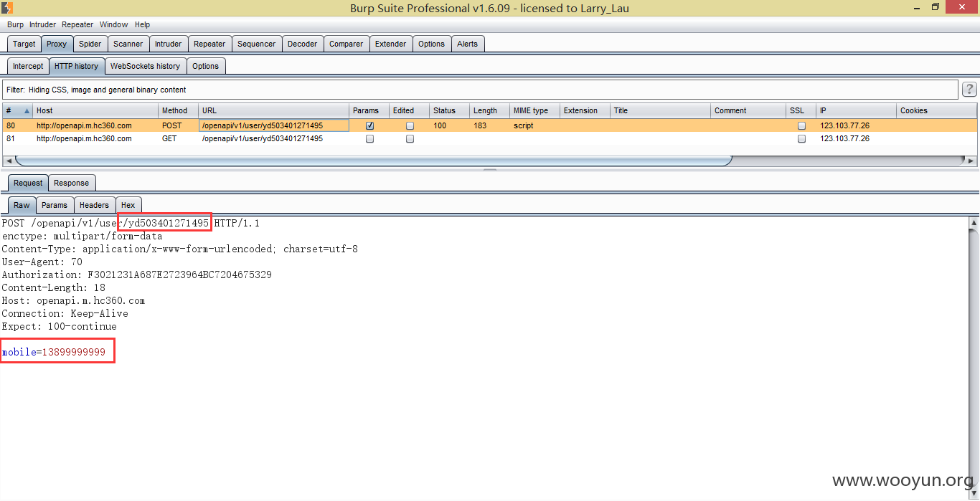The image size is (980, 501).
Task: Open the Proxy Options sub-tab
Action: 205,66
